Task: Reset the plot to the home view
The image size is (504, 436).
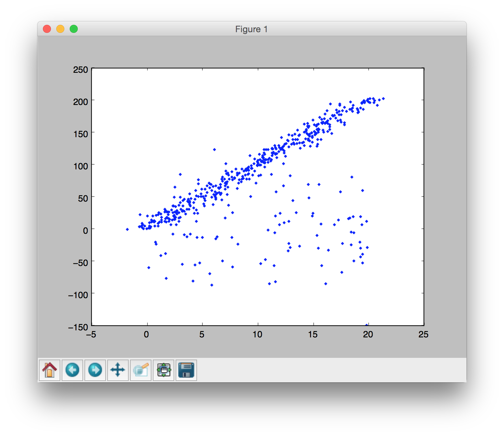Action: point(50,370)
